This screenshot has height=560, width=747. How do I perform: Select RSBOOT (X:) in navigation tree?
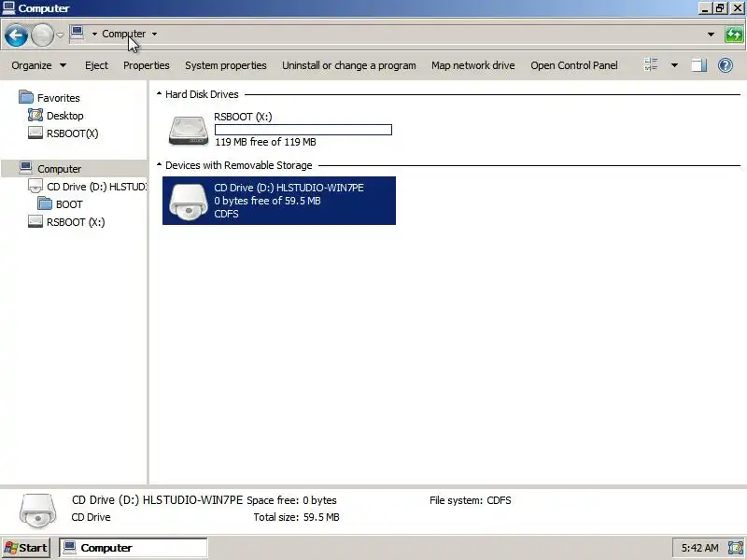(76, 222)
